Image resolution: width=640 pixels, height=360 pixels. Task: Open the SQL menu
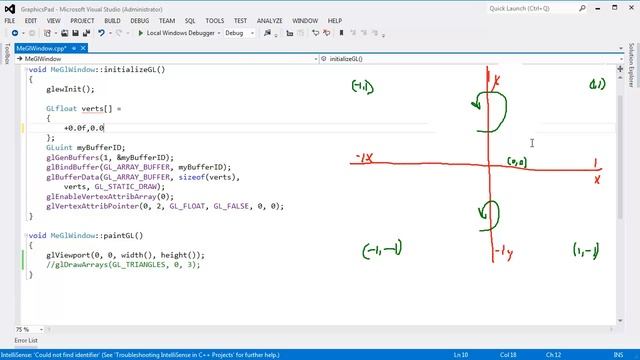click(190, 20)
